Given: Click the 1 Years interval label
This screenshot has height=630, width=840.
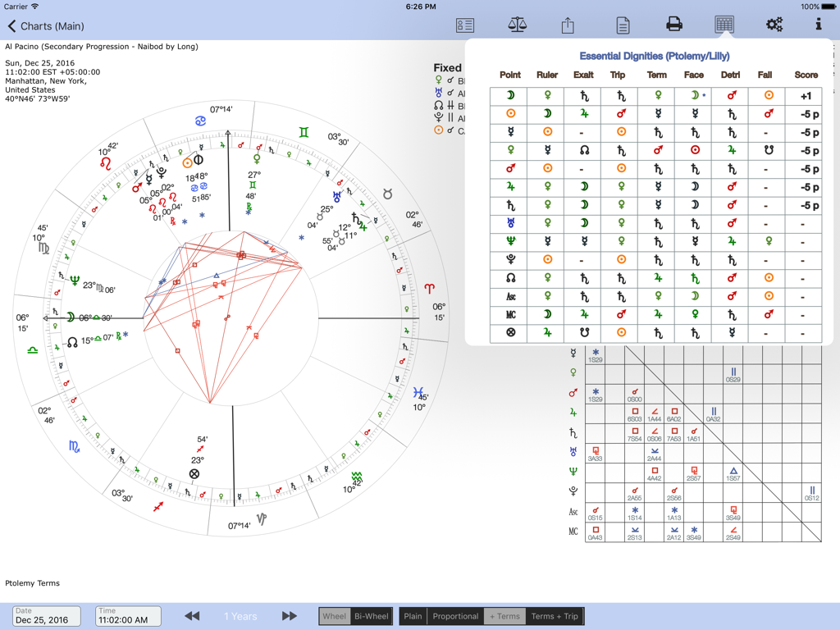Looking at the screenshot, I should (x=240, y=615).
